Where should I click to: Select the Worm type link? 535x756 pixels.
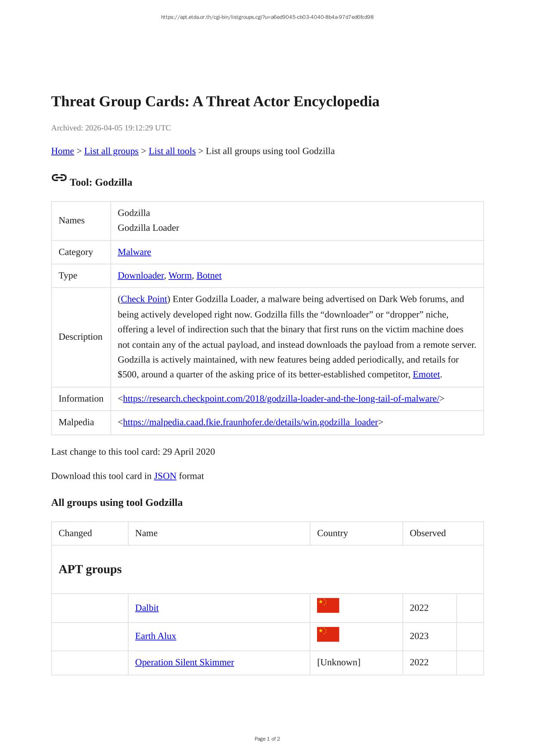180,276
